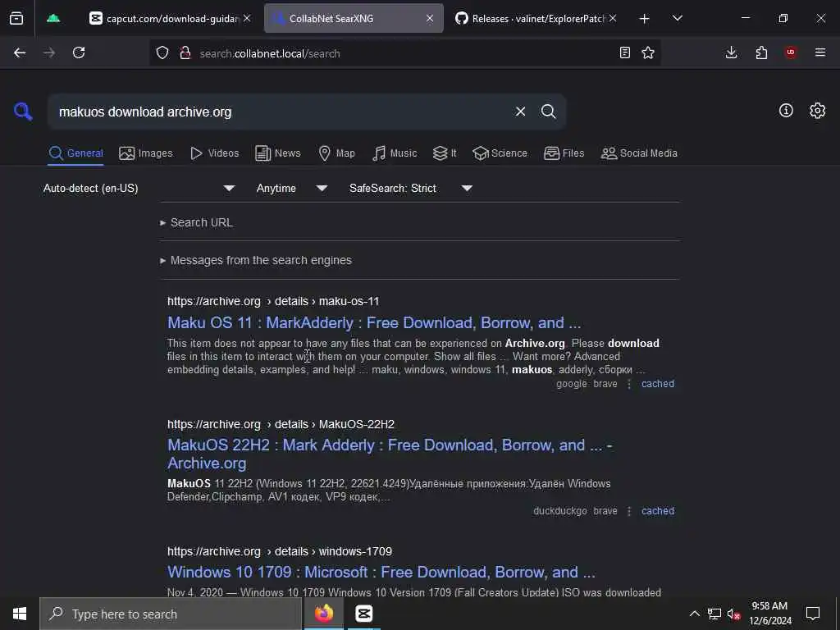This screenshot has width=840, height=630.
Task: Open Windows 10 1709 Microsoft result
Action: 381,572
